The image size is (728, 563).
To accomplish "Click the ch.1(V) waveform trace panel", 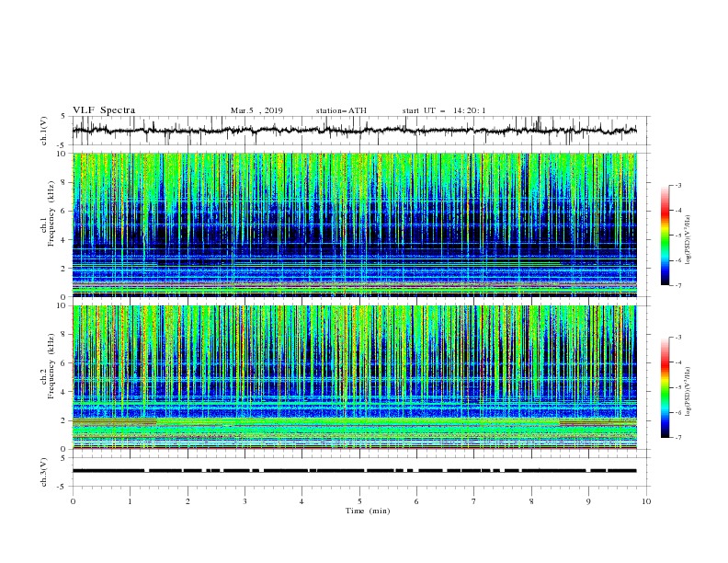I will (360, 131).
